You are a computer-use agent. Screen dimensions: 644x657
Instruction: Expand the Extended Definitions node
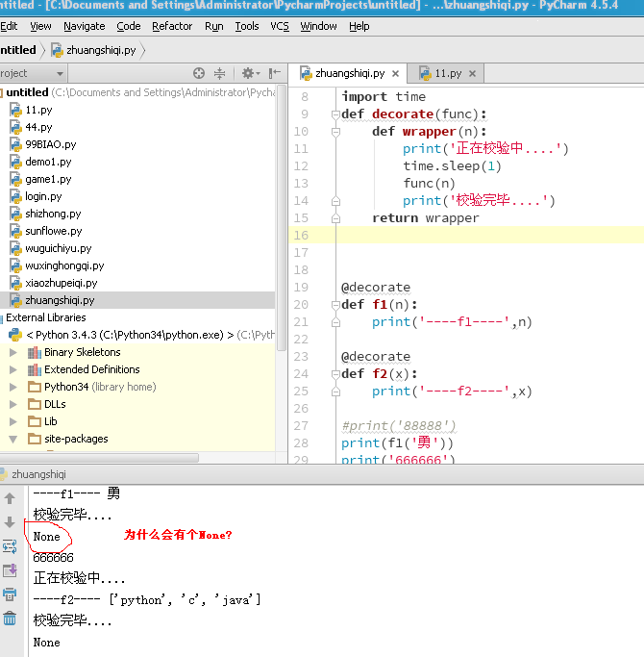tap(13, 369)
